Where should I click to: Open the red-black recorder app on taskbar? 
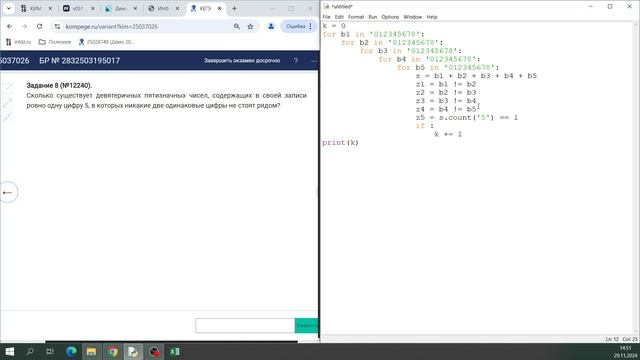(154, 351)
